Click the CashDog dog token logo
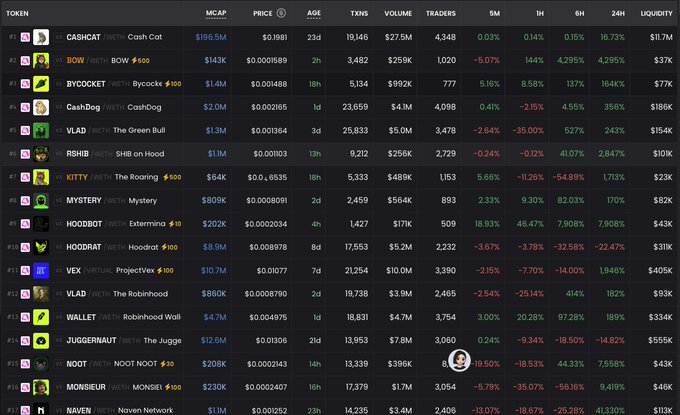The height and width of the screenshot is (415, 680). (x=41, y=107)
